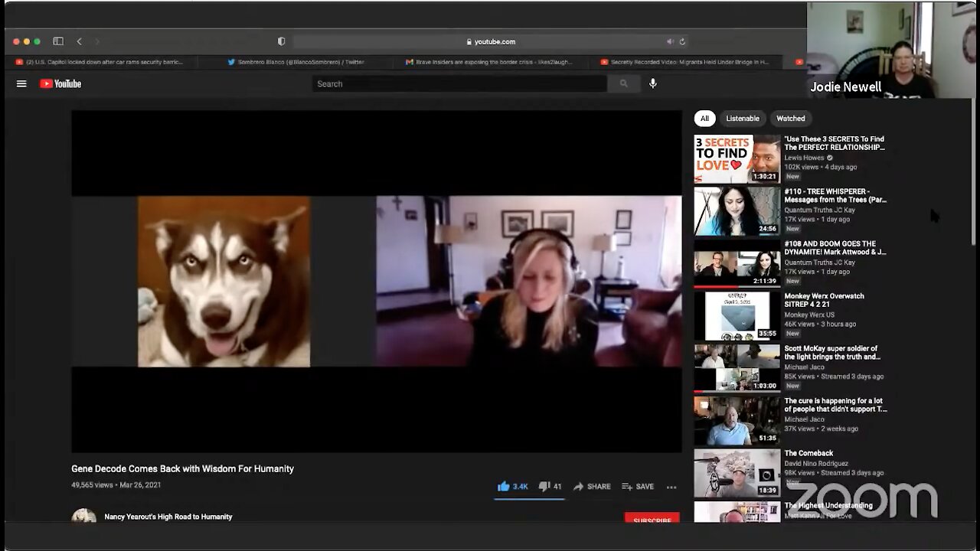Click the Jodie Newell Zoom video tile
Screen dimensions: 980x551
[x=893, y=50]
